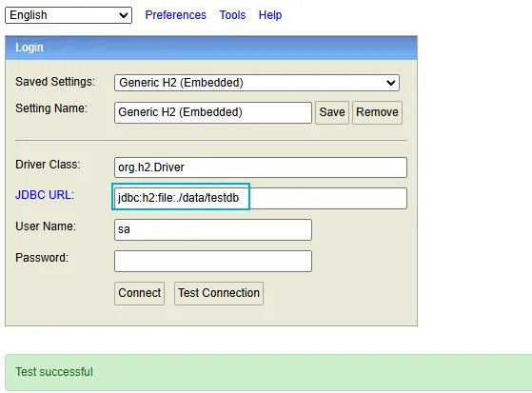Open the Tools link
The width and height of the screenshot is (532, 393).
point(232,15)
